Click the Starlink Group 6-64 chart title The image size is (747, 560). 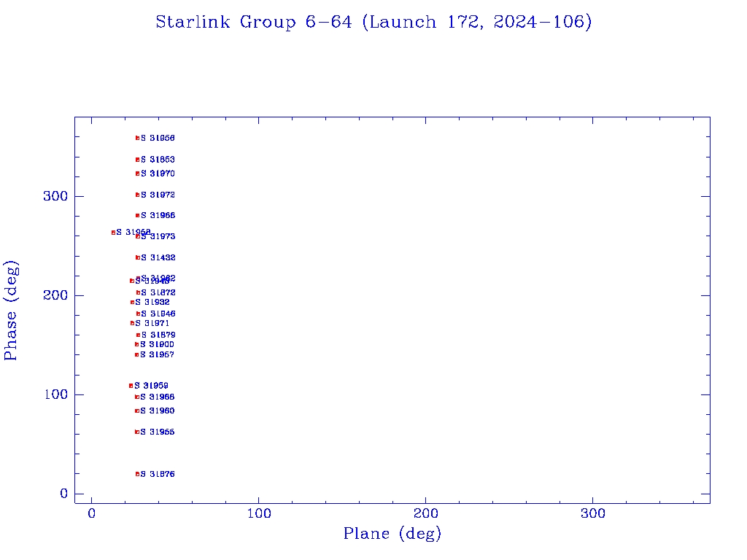coord(373,23)
